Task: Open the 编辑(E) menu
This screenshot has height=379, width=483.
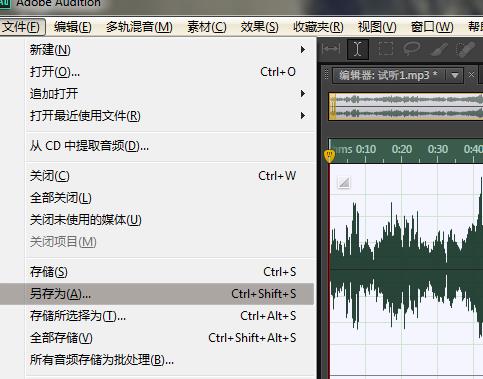Action: point(73,27)
